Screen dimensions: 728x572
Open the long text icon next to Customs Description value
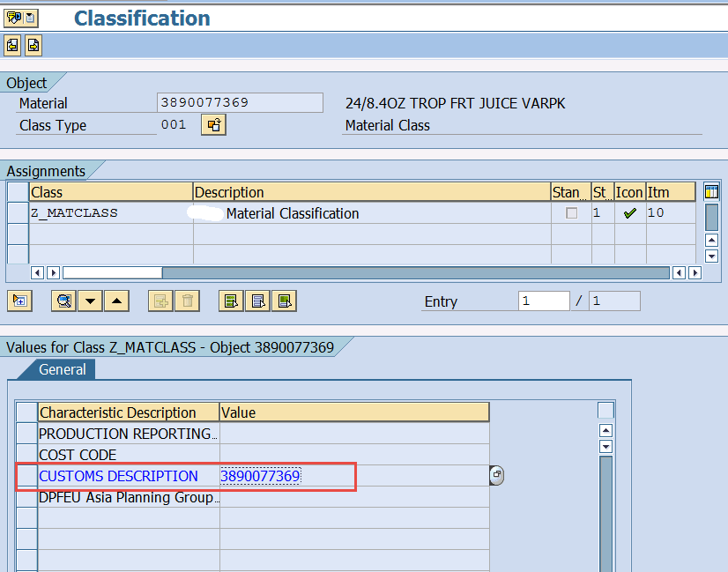point(496,475)
